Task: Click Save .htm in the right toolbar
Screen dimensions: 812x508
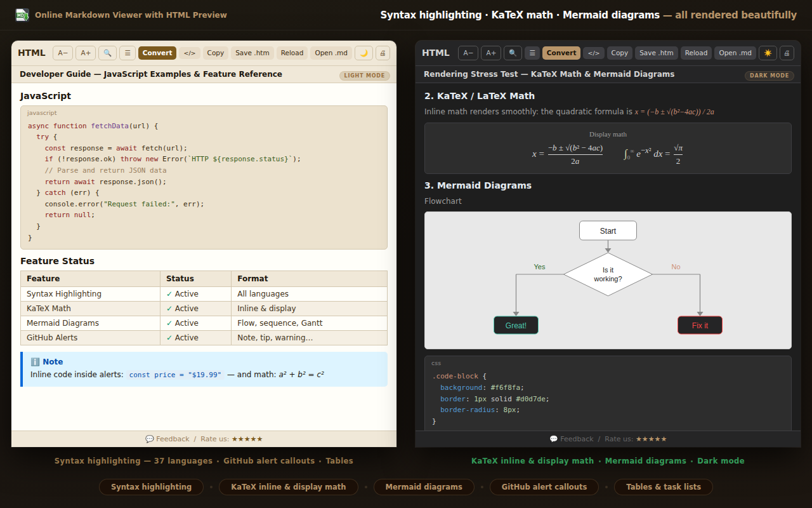Action: pyautogui.click(x=656, y=53)
